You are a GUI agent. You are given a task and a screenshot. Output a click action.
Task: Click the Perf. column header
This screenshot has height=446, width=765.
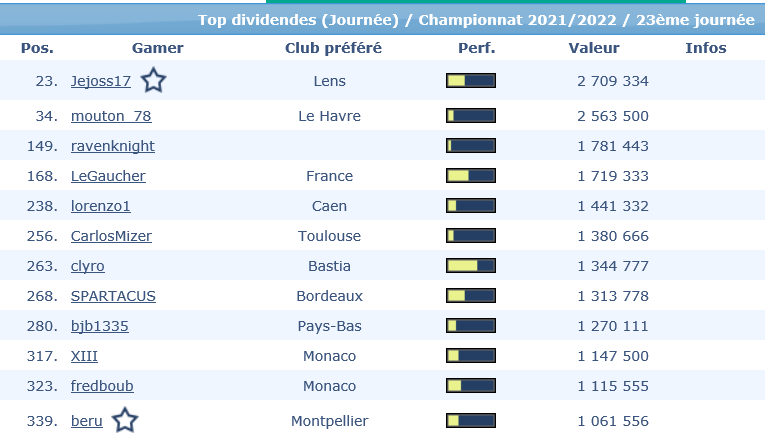coord(475,48)
